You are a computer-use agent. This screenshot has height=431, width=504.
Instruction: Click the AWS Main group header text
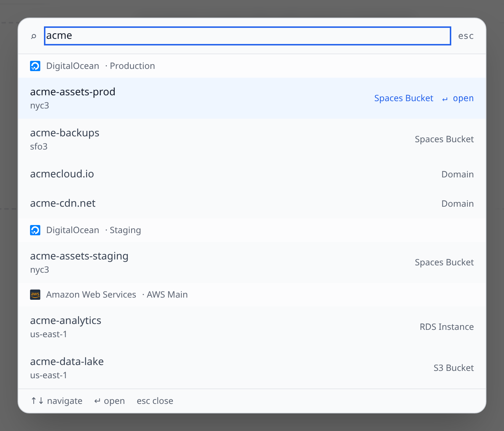[117, 295]
